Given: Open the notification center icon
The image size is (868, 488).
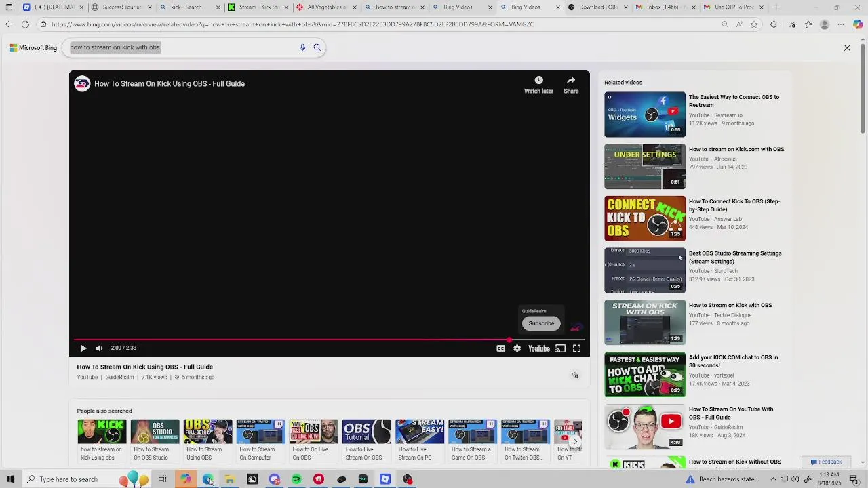Looking at the screenshot, I should [854, 479].
